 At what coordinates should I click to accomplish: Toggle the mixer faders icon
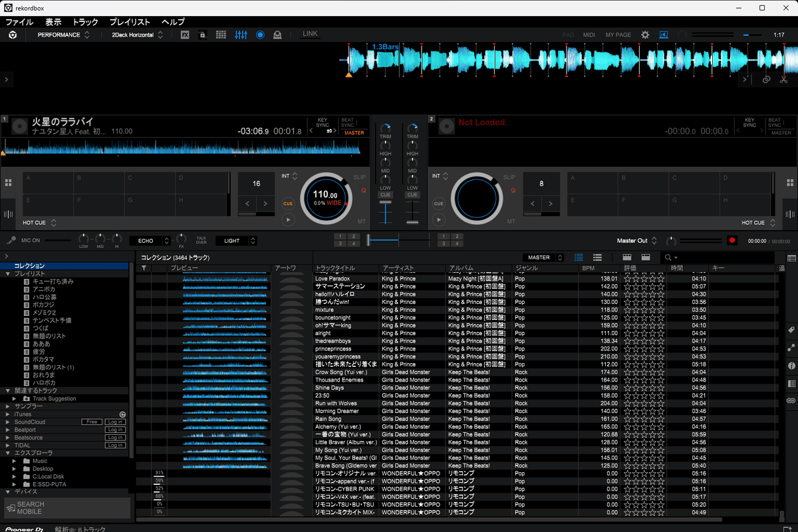click(241, 35)
